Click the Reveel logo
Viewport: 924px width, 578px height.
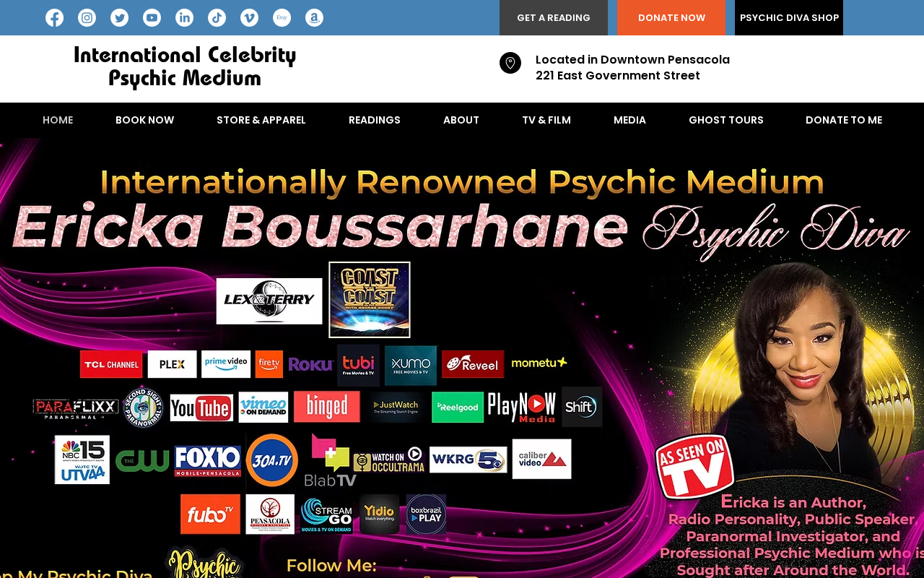[473, 364]
